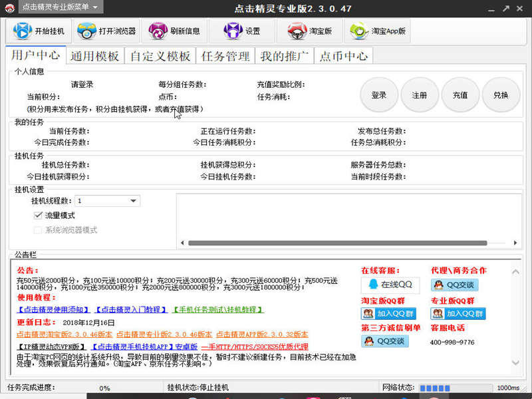
Task: Join the 专业版QQ群 group button
Action: coord(458,314)
